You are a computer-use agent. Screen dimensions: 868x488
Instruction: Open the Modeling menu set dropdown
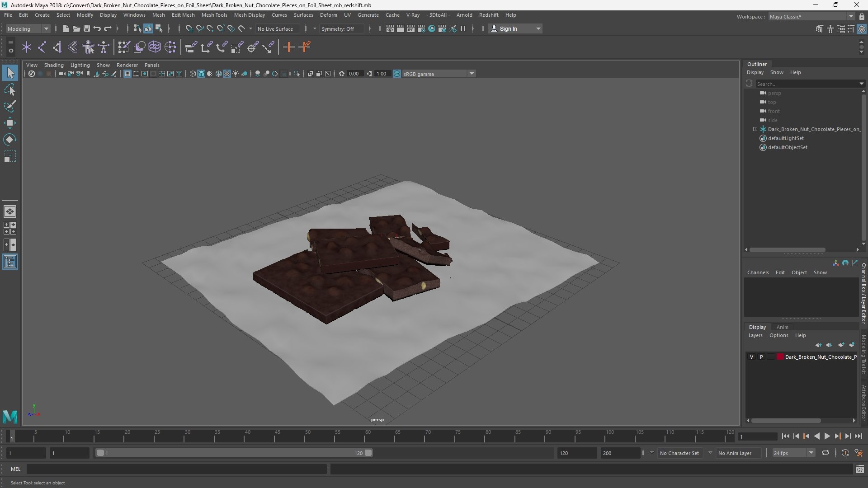coord(28,28)
